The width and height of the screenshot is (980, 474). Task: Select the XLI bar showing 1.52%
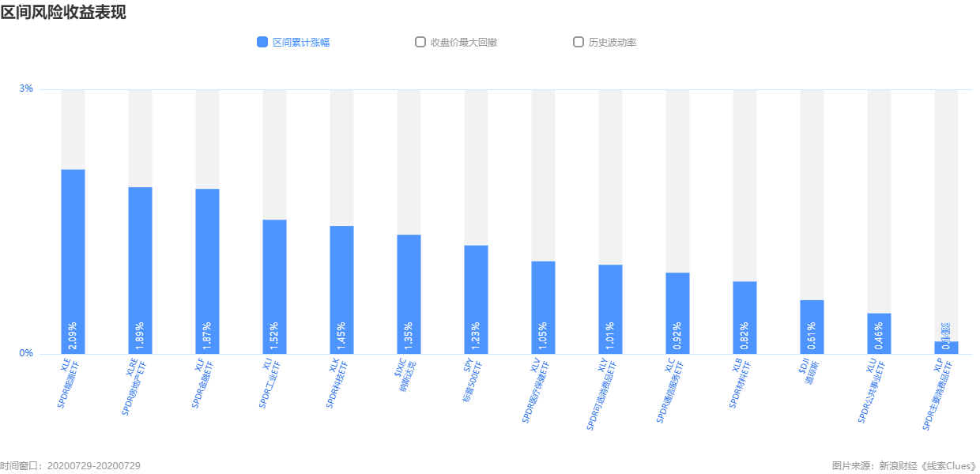point(274,287)
